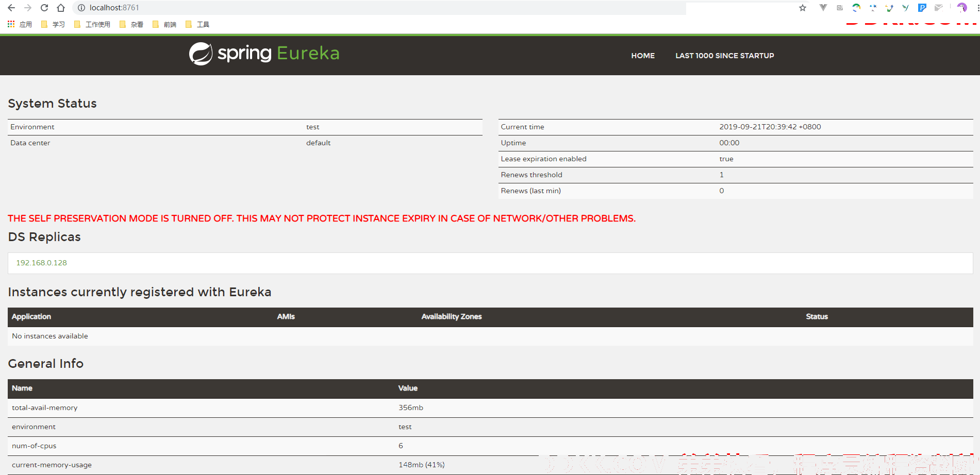Click the 'total-avail-memory' row name
This screenshot has width=980, height=475.
pos(45,408)
